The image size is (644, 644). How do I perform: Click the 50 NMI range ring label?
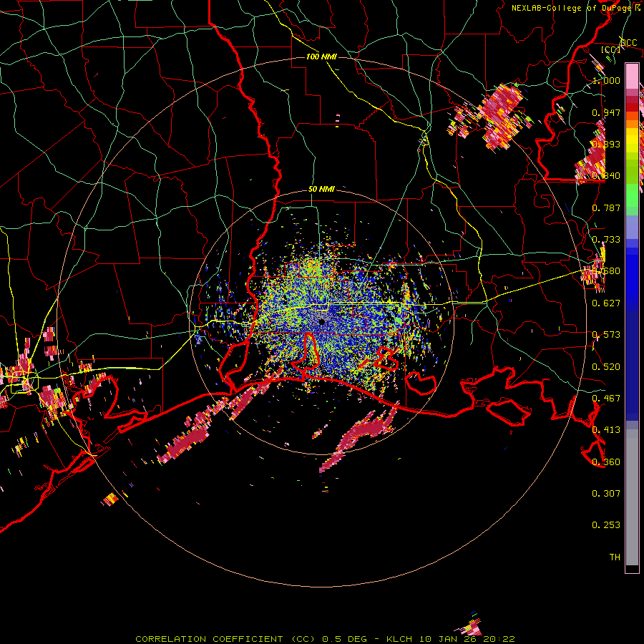321,190
